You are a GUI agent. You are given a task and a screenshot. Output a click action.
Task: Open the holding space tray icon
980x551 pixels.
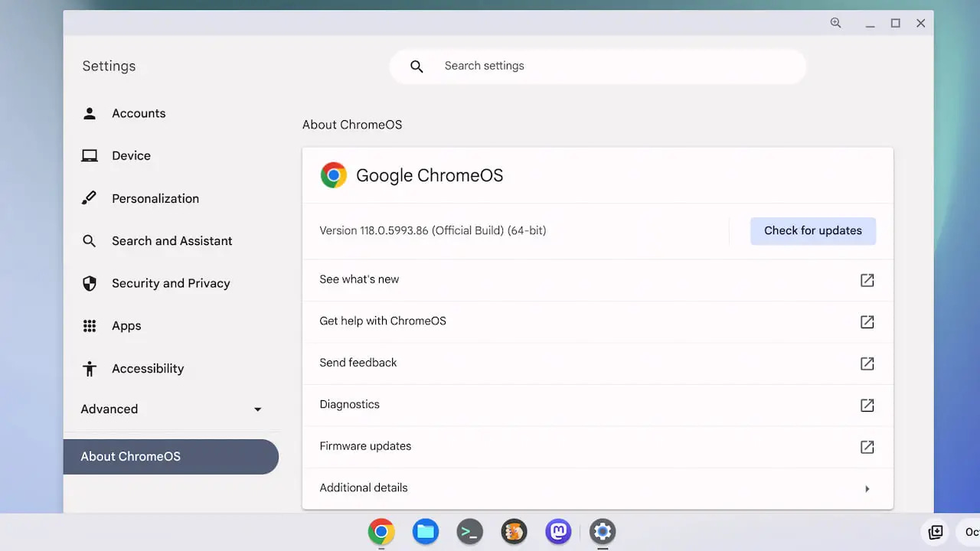[935, 532]
